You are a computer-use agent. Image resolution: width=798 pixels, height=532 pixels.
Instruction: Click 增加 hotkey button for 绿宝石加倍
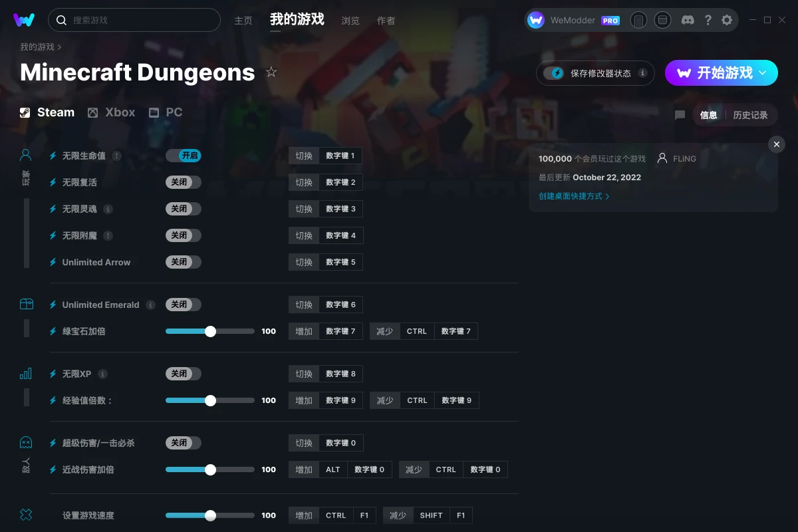[x=304, y=331]
